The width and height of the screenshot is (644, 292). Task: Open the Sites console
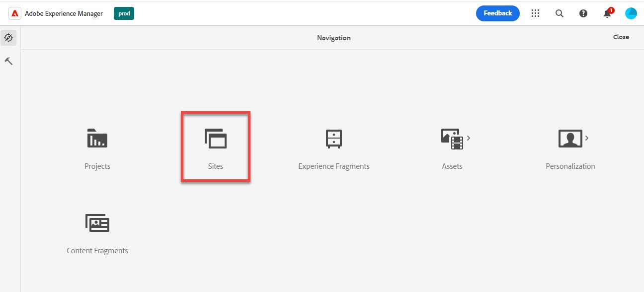pos(215,146)
